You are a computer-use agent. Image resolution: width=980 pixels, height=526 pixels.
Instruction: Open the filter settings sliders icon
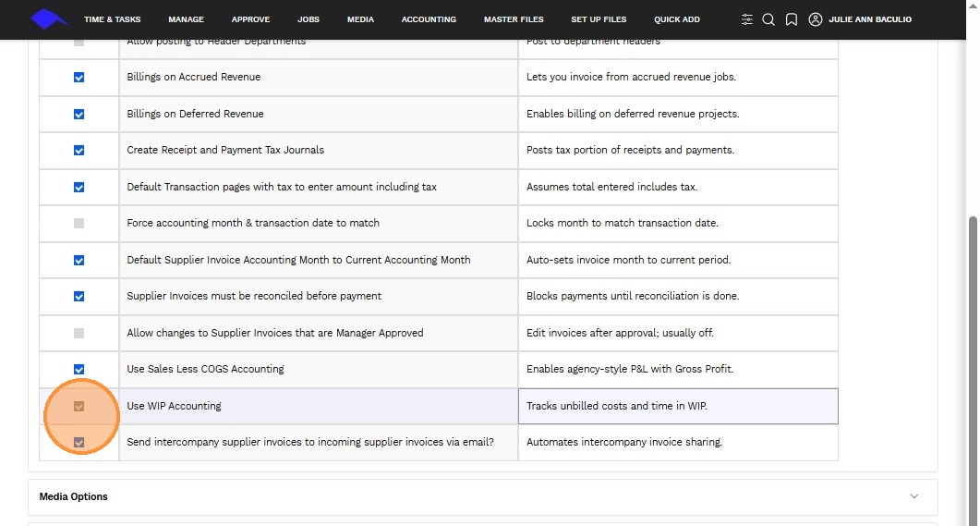747,19
